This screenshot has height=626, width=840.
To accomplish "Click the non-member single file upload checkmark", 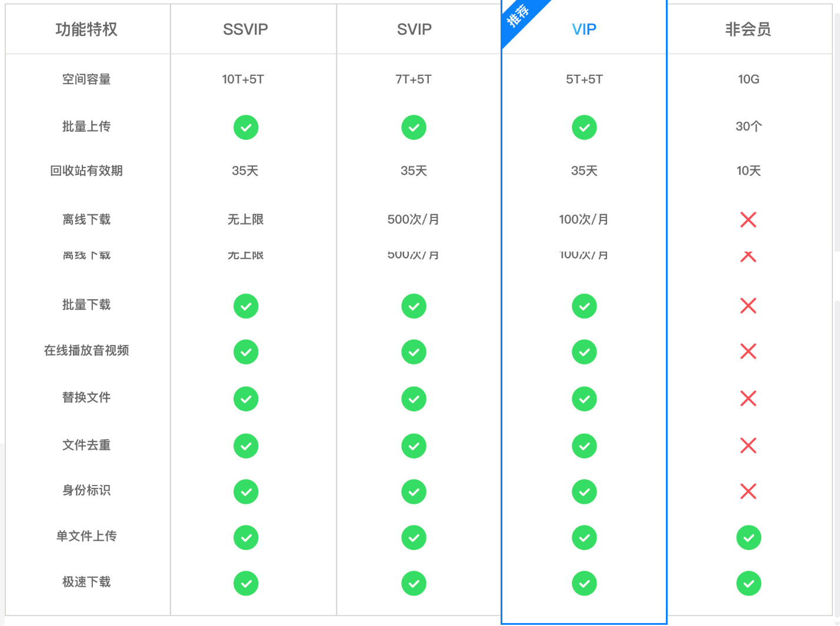I will coord(748,538).
